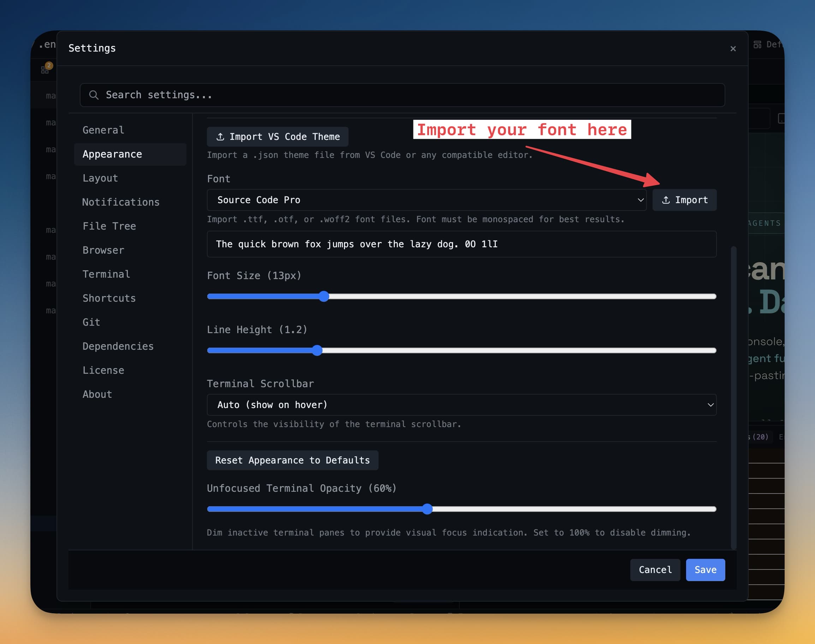815x644 pixels.
Task: Open Git settings
Action: (x=130, y=323)
